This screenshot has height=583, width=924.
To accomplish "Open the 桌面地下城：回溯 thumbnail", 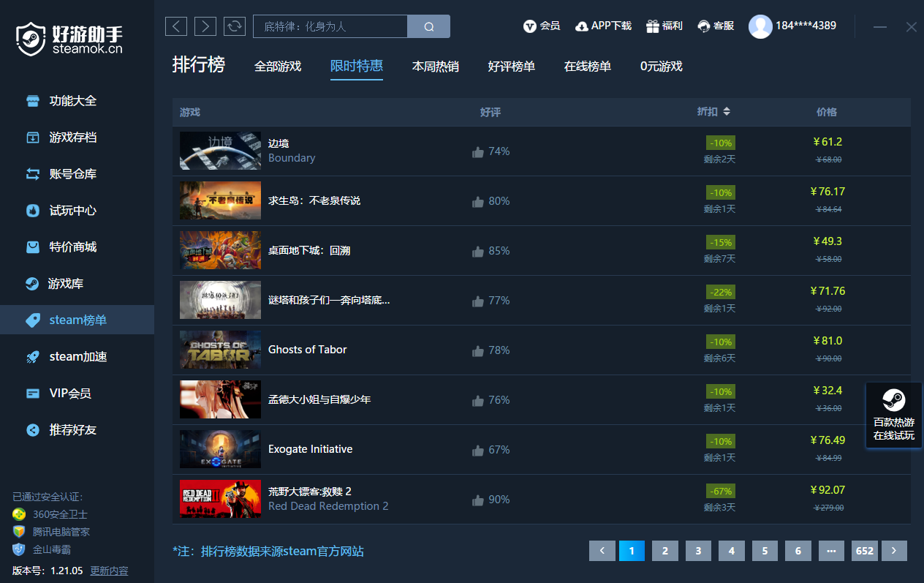I will (x=220, y=250).
